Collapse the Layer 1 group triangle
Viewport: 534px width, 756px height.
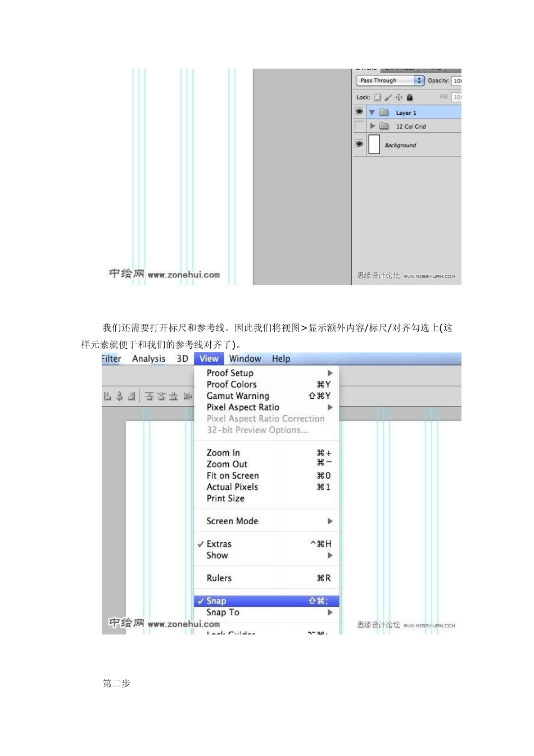(372, 112)
